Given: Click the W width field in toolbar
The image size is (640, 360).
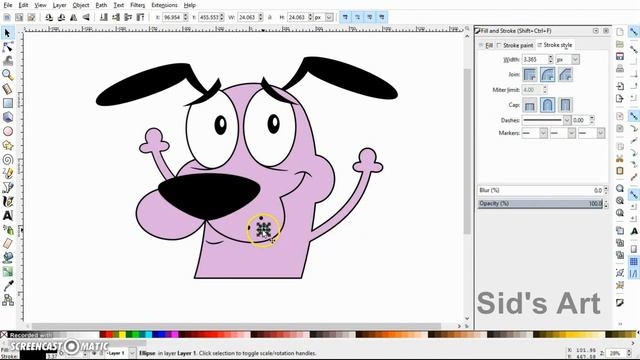Looking at the screenshot, I should tap(247, 17).
